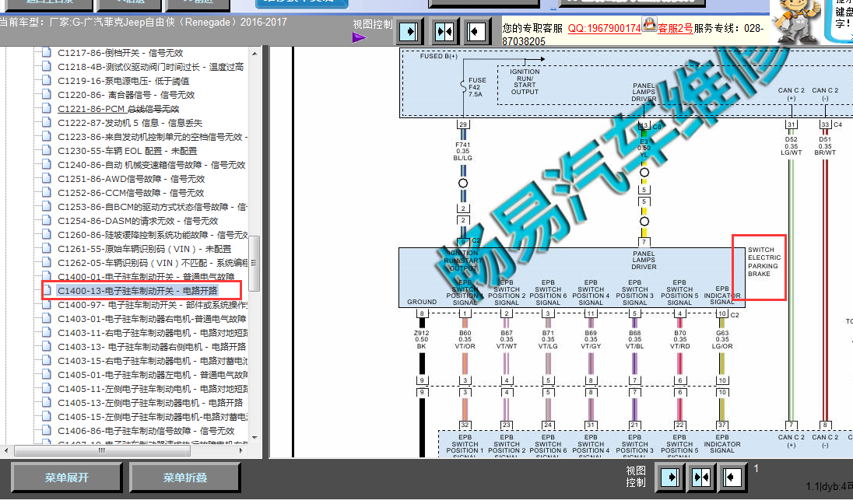853x504 pixels.
Task: Click document icon of C1406-86 row
Action: (47, 431)
